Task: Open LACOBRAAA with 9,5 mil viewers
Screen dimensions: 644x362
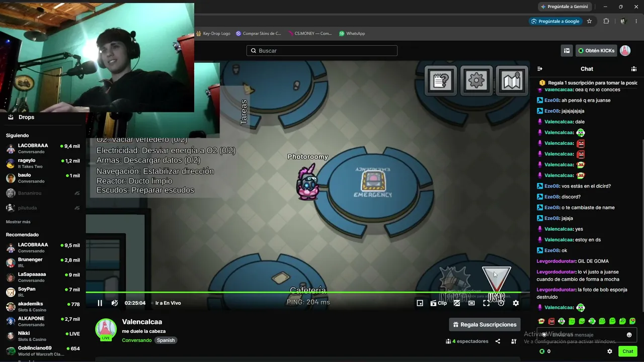Action: click(43, 248)
